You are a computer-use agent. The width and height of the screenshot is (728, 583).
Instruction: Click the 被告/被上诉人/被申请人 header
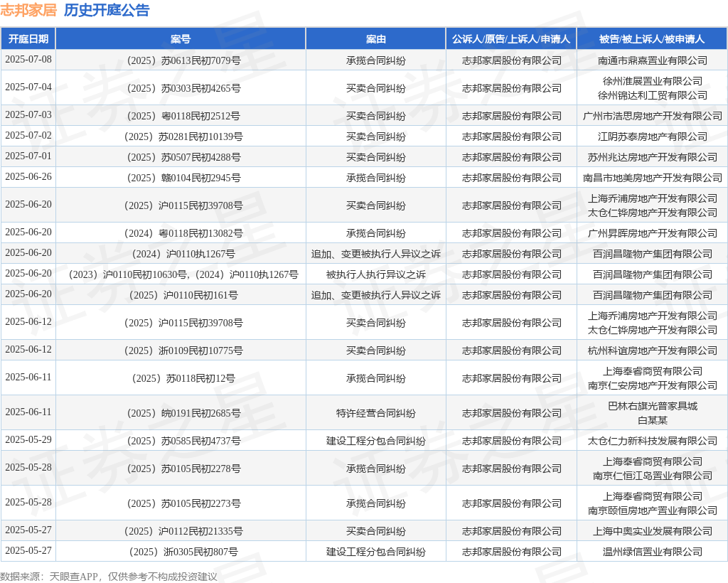tap(652, 39)
